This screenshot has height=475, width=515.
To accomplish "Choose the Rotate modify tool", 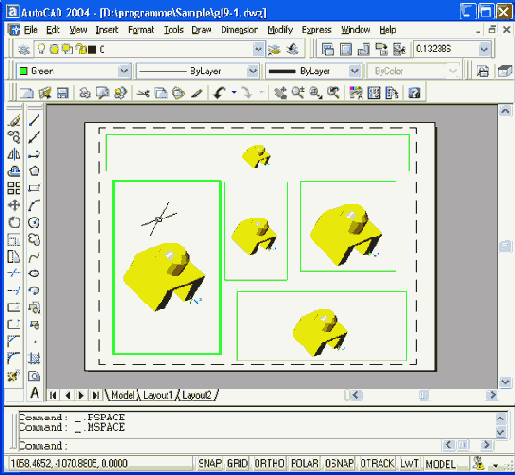I will (14, 222).
